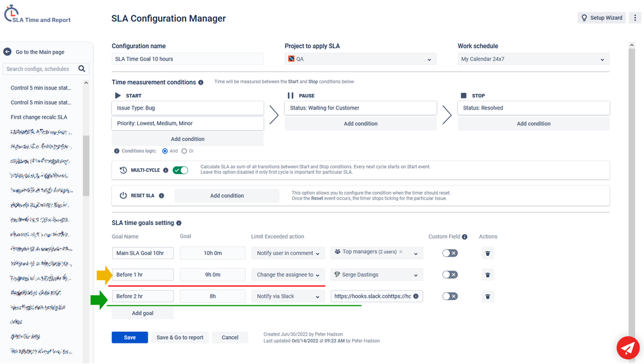
Task: Click info icon in Slack webhook field
Action: coord(416,296)
